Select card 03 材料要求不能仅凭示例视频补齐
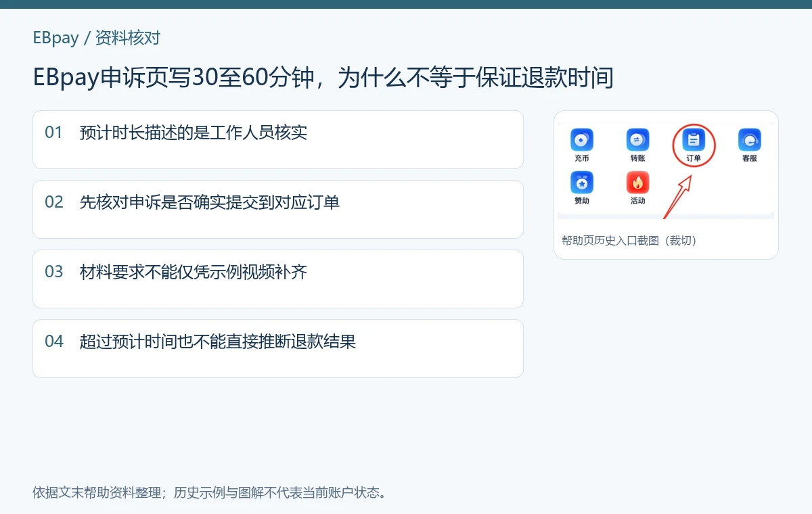 tap(278, 279)
